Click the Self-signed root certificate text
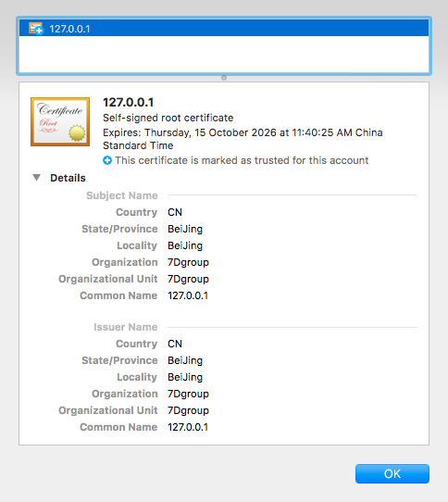The height and width of the screenshot is (502, 448). pos(168,118)
